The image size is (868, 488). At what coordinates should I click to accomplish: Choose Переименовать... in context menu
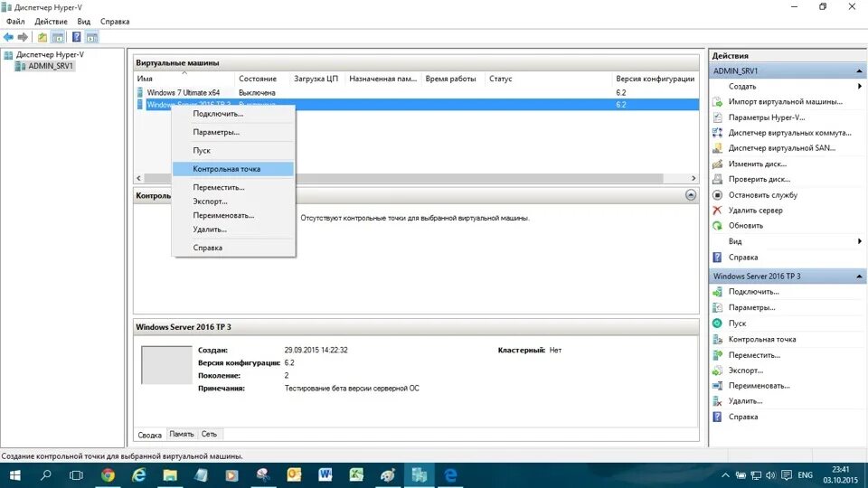[x=233, y=215]
